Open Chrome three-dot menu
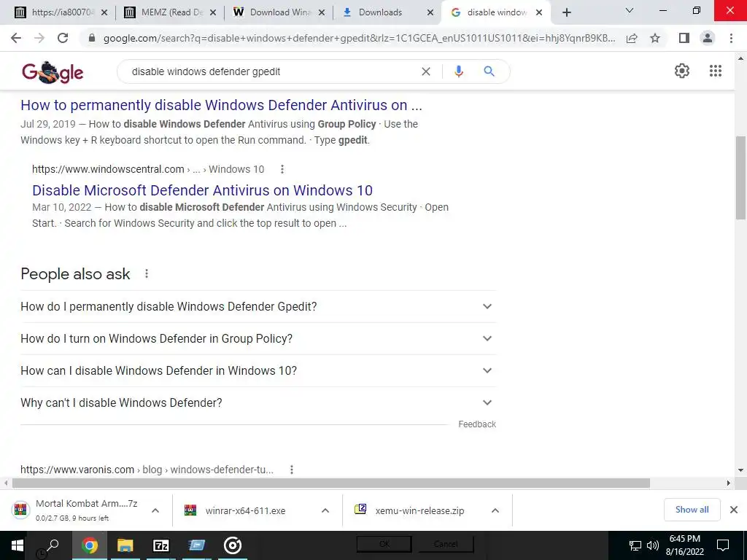The image size is (747, 560). coord(731,38)
